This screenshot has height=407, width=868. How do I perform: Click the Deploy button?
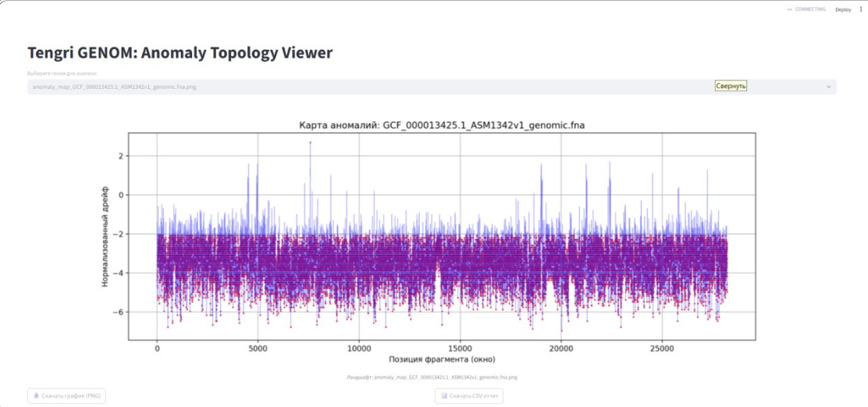click(x=843, y=9)
